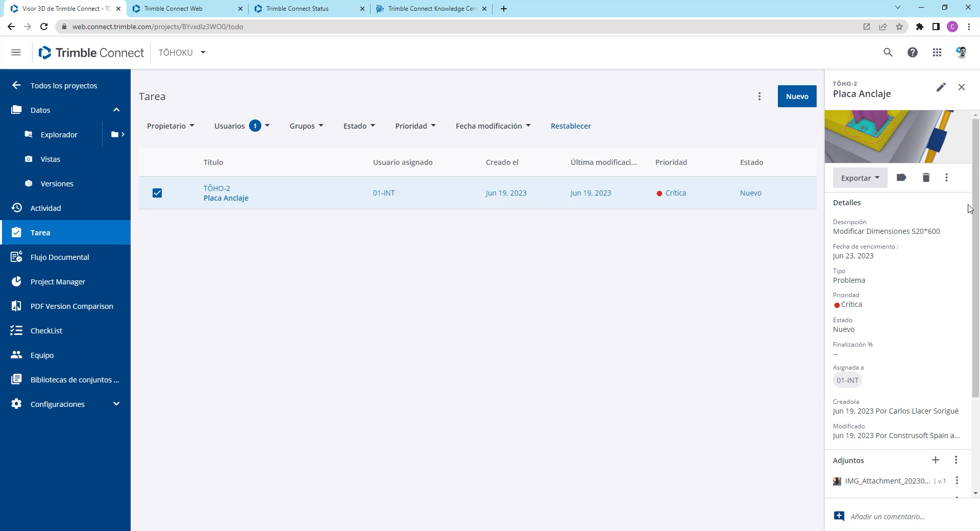Click the Trimble Connect logo

(x=91, y=53)
